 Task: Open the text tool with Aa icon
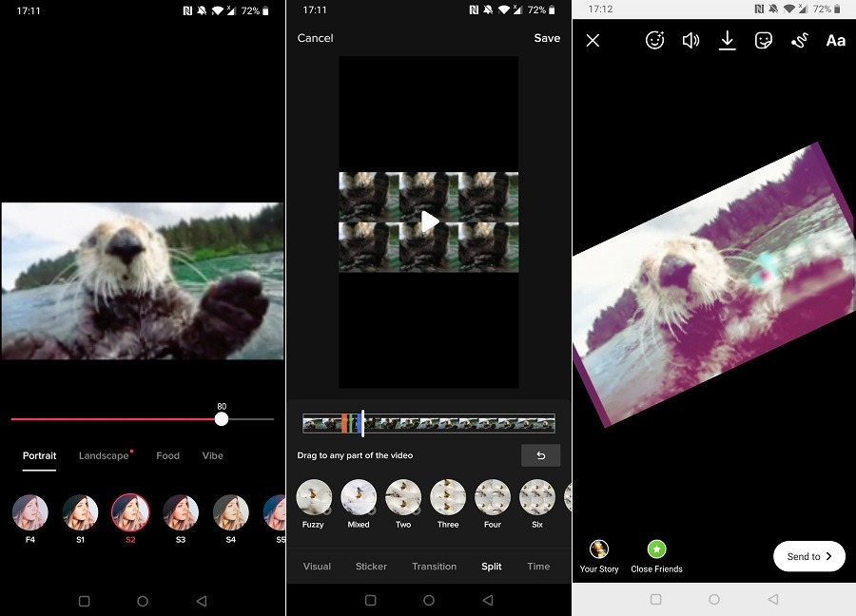pos(835,41)
